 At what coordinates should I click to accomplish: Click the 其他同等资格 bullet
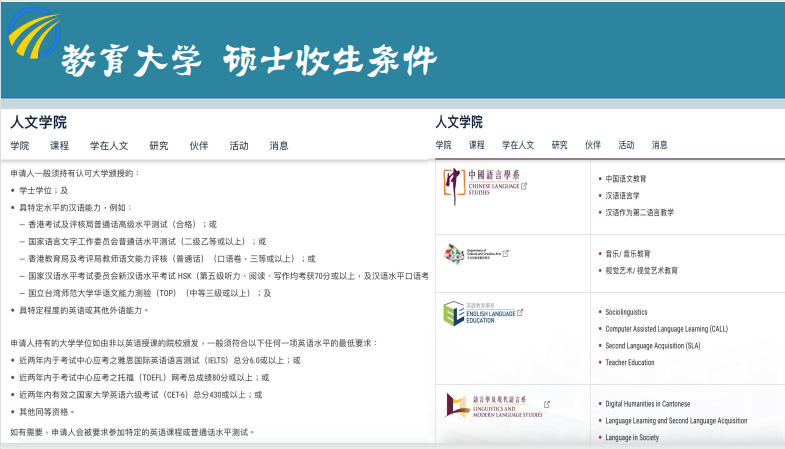[47, 411]
